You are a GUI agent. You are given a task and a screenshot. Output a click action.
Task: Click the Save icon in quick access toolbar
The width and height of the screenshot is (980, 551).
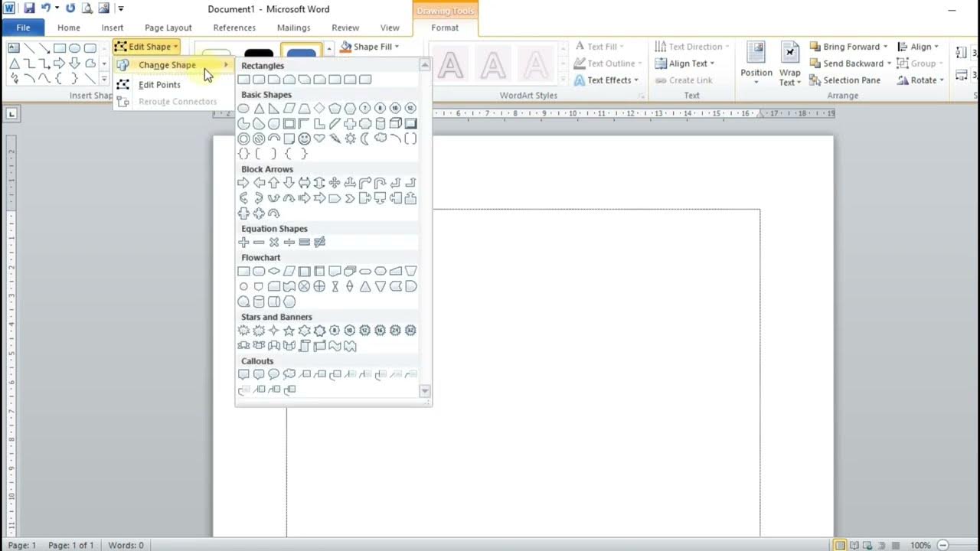[29, 8]
